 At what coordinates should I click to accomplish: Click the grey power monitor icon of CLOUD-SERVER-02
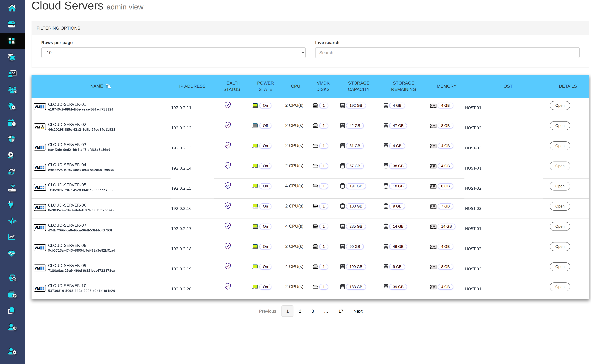tap(255, 126)
